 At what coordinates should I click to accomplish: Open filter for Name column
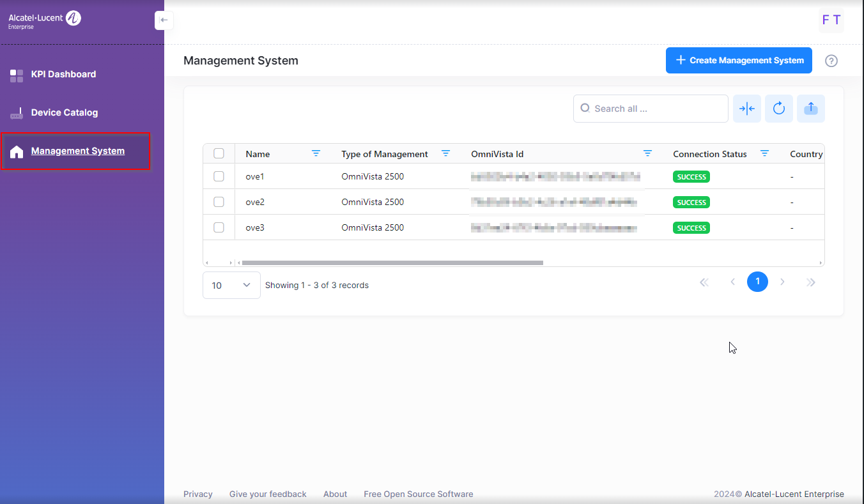[316, 153]
